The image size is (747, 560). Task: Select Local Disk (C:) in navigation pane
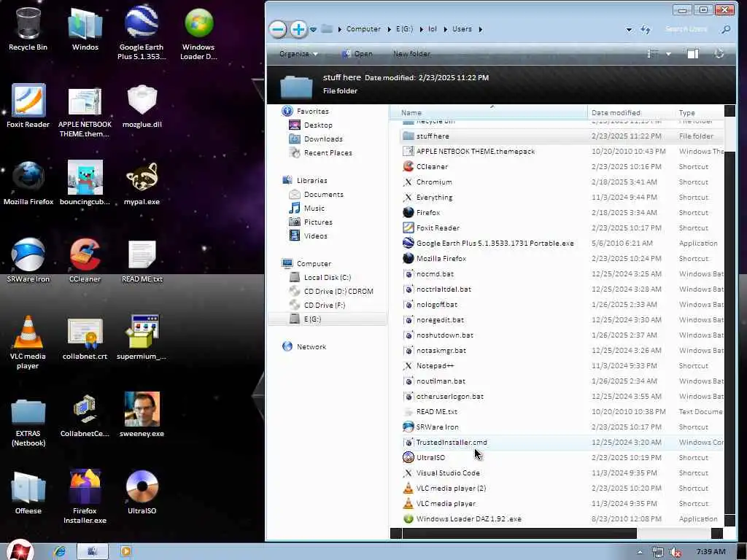point(328,277)
